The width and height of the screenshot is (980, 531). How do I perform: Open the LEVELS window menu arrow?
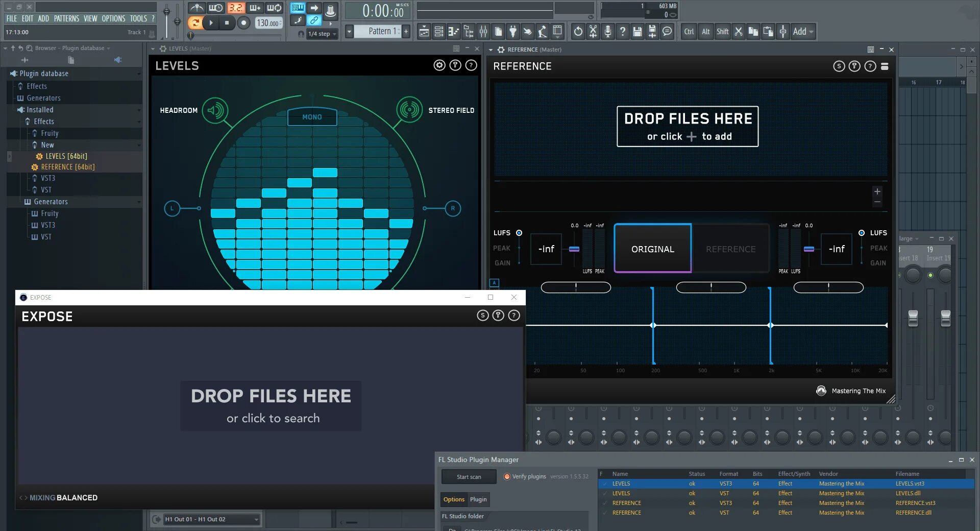click(x=153, y=49)
